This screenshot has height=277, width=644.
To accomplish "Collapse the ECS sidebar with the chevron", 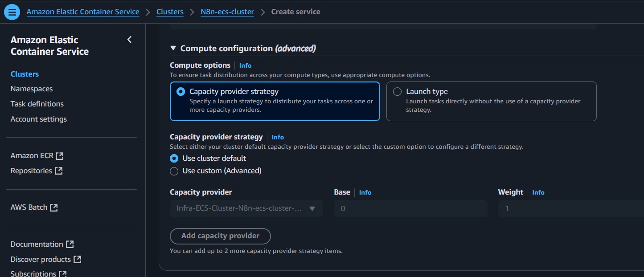I will tap(129, 40).
